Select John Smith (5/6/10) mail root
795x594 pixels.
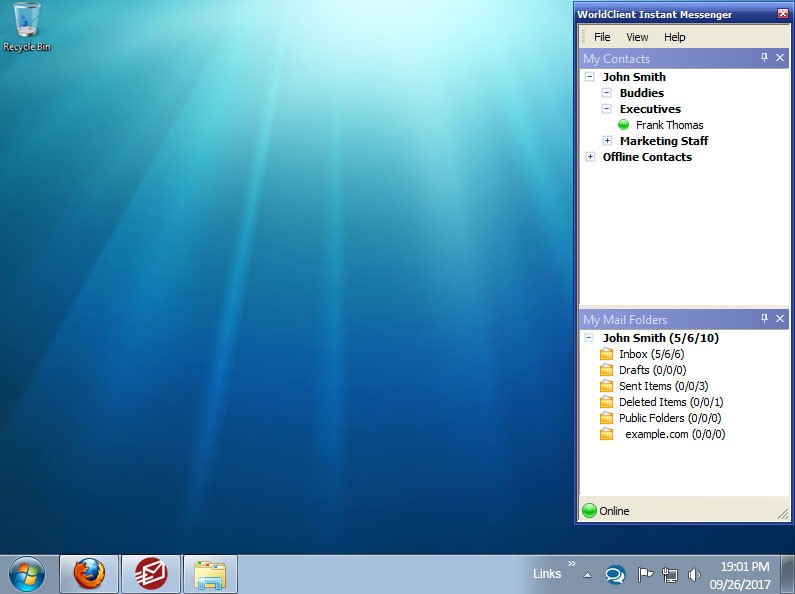pos(661,338)
